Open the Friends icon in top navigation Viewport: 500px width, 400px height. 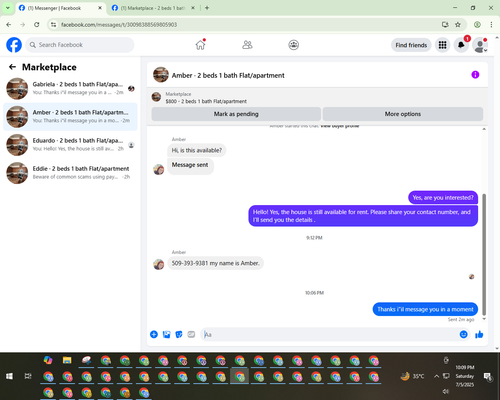(x=247, y=45)
